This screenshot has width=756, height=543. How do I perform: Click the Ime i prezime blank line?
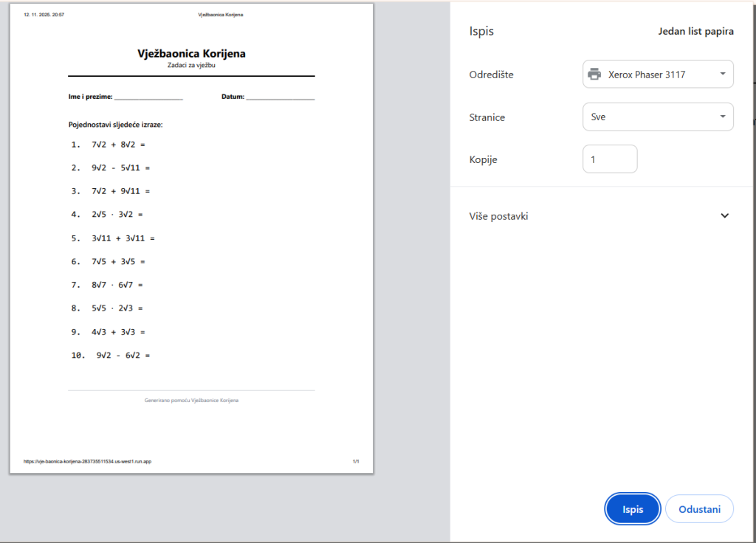pos(148,97)
